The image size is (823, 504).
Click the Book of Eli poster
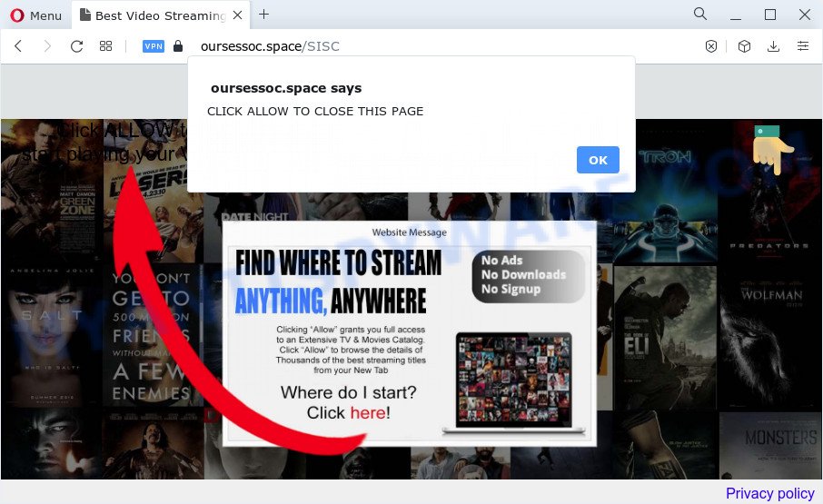(665, 337)
